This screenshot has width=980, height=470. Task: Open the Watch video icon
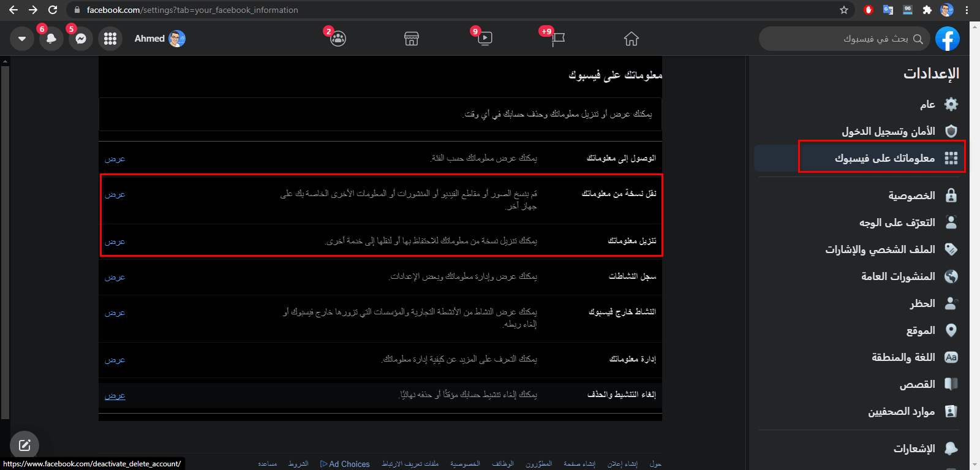point(484,39)
